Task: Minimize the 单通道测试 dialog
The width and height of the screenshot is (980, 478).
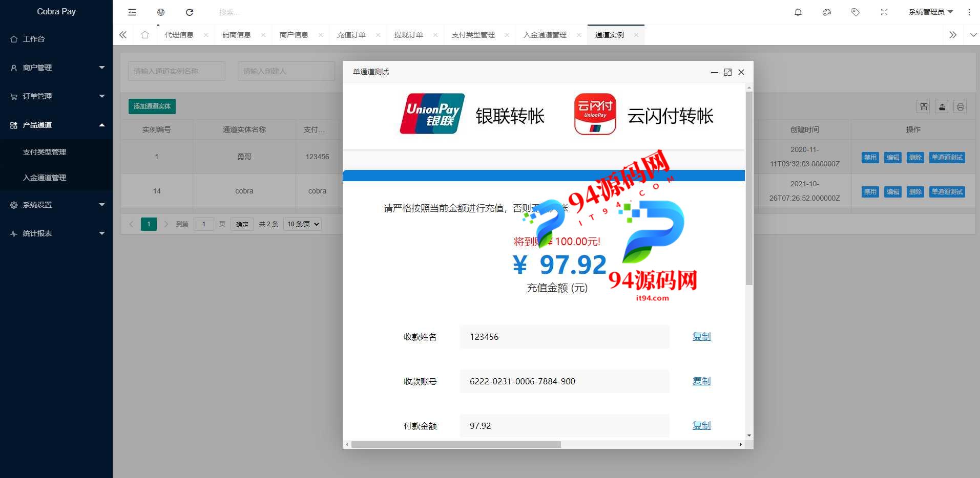Action: 715,72
